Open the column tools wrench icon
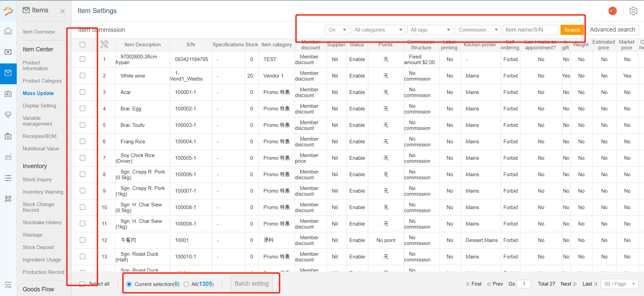 point(104,44)
